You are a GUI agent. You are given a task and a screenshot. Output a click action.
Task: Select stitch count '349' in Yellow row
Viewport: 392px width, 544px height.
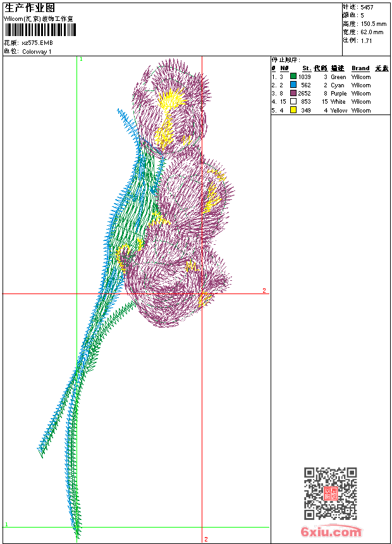(x=306, y=111)
